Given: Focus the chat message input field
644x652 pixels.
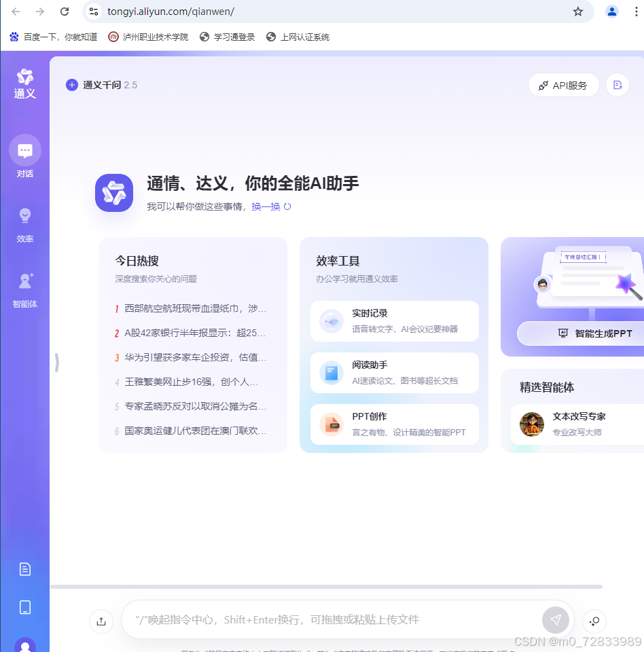Looking at the screenshot, I should click(x=333, y=619).
